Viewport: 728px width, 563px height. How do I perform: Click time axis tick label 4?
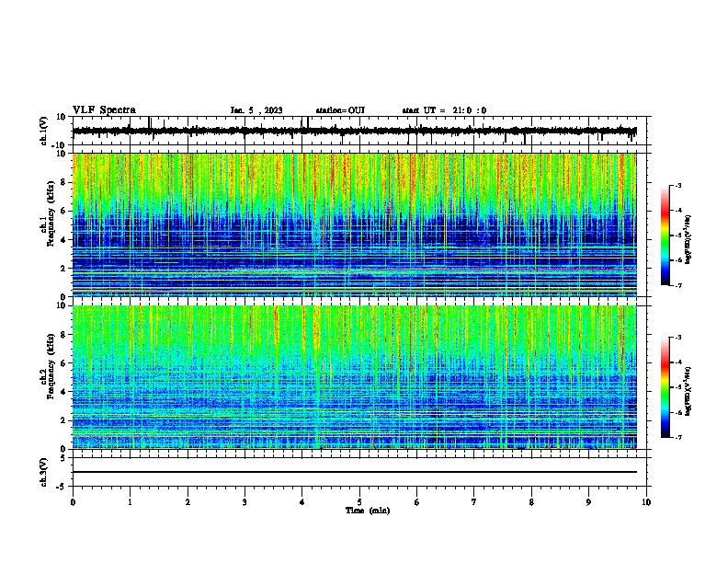302,502
